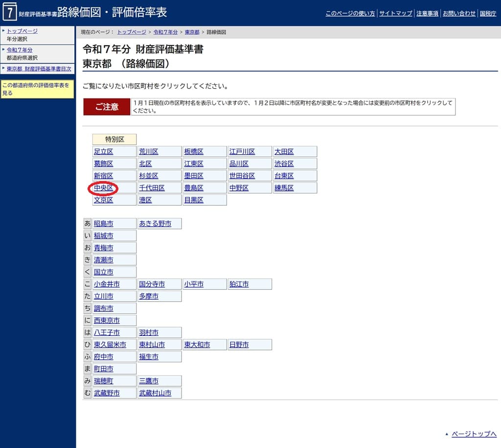Open the 江東区 link

tap(194, 164)
